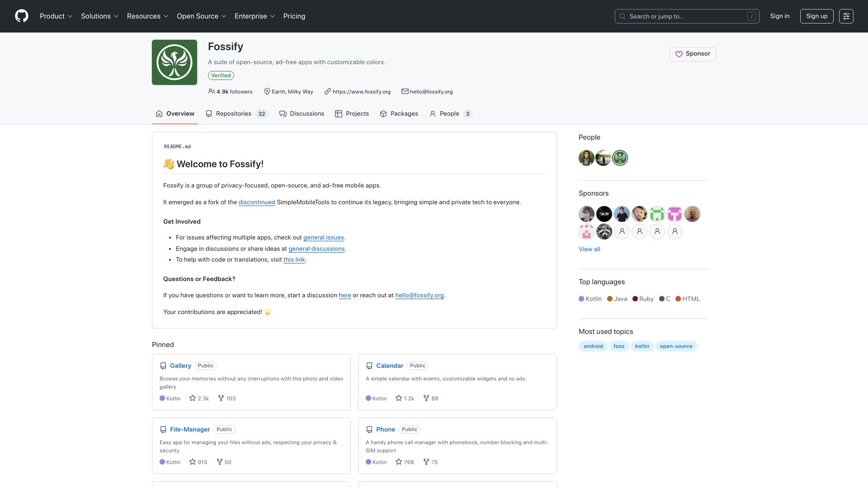Viewport: 868px width, 488px height.
Task: Expand the Resources dropdown
Action: click(148, 16)
